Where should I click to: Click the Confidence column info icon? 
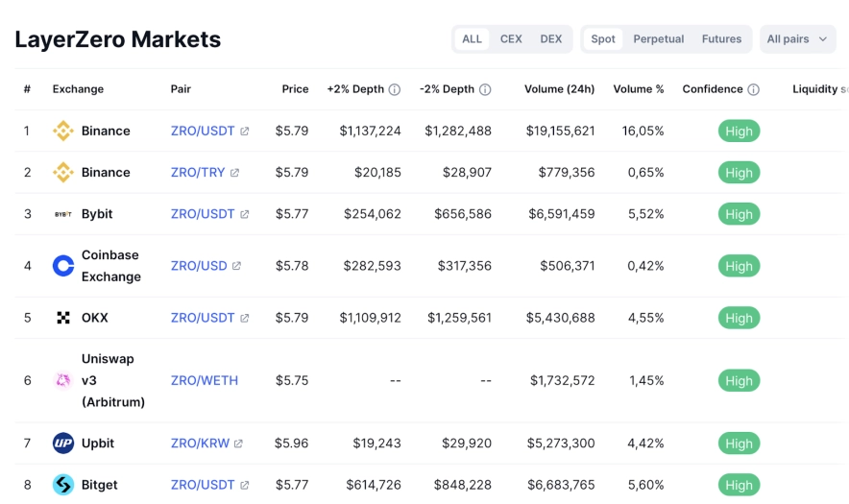point(753,89)
